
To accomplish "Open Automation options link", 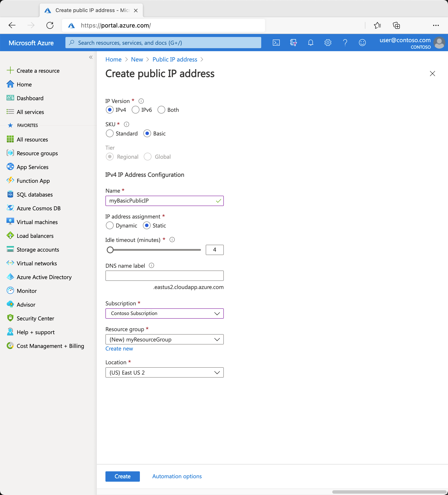I will pos(177,476).
